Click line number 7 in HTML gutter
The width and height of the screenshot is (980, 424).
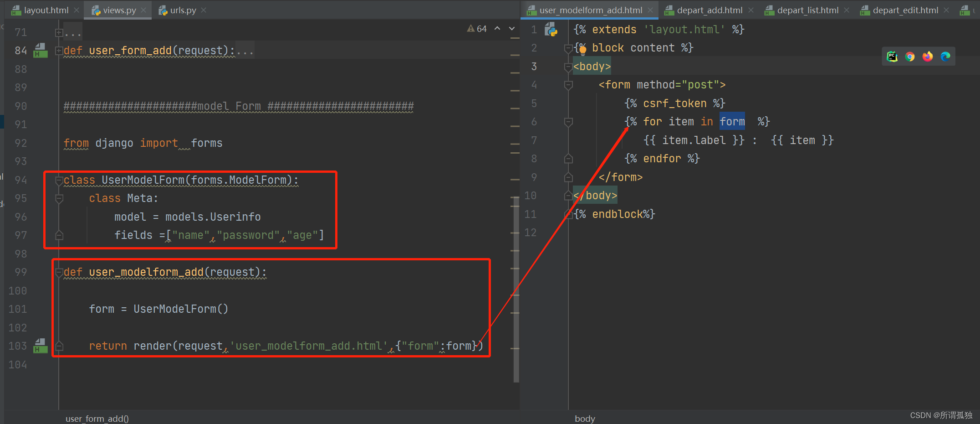coord(534,140)
